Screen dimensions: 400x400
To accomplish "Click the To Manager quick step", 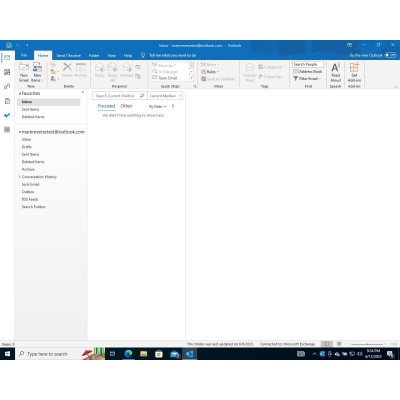I will tap(167, 72).
